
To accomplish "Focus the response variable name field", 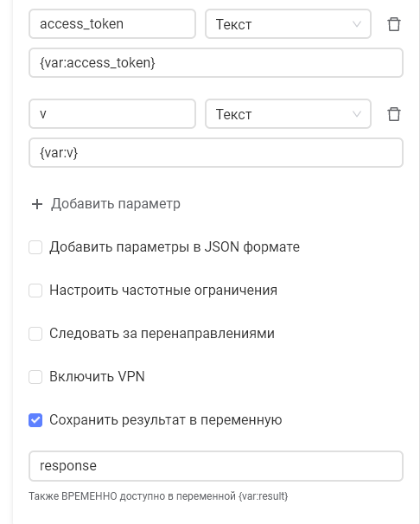I will (216, 466).
